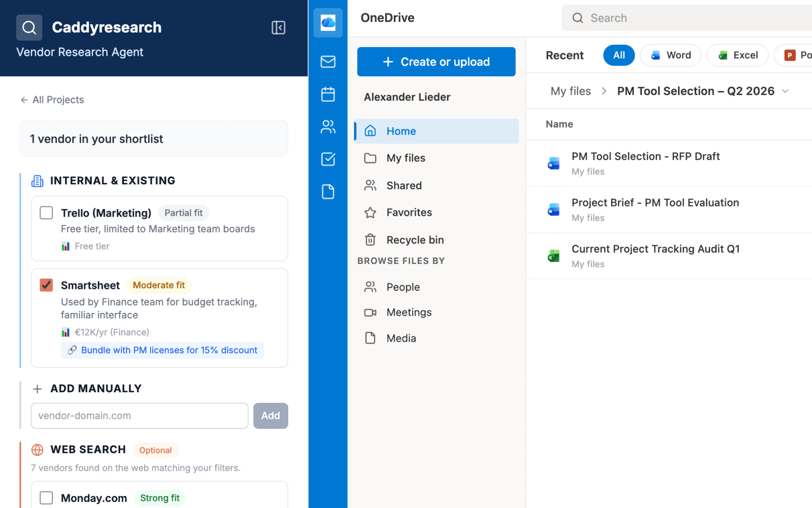812x508 pixels.
Task: Click the Internal & Existing building icon
Action: (x=38, y=181)
